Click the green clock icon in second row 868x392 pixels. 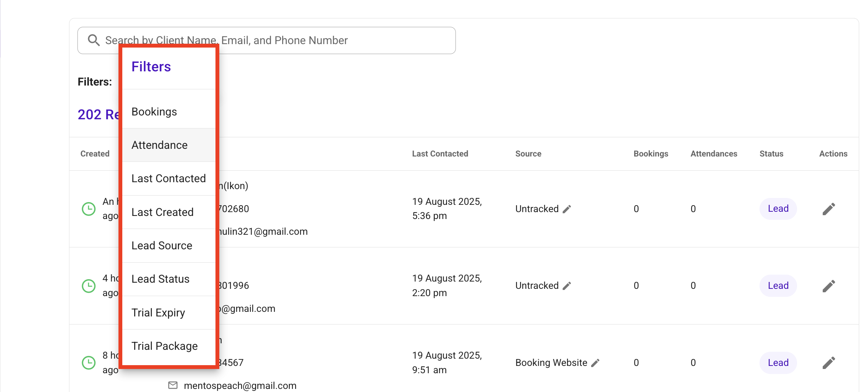tap(89, 286)
